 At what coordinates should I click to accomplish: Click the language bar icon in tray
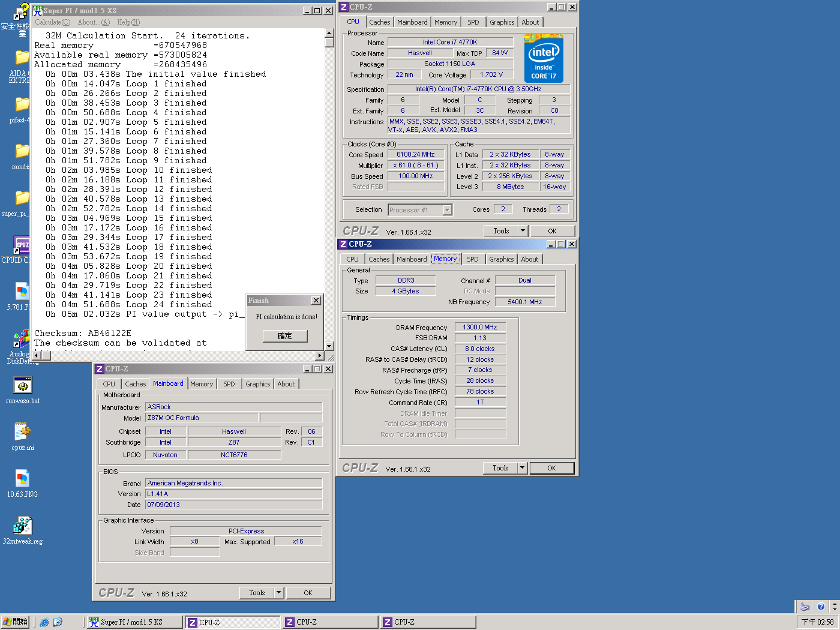(805, 607)
